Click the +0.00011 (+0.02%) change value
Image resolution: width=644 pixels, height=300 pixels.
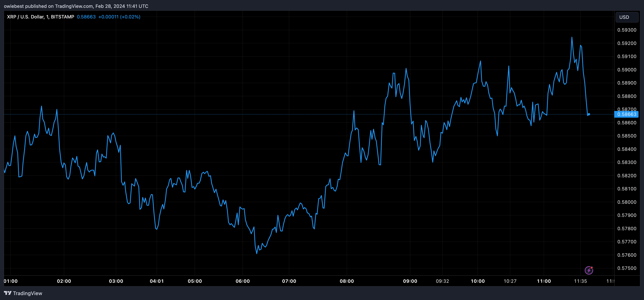[x=119, y=17]
